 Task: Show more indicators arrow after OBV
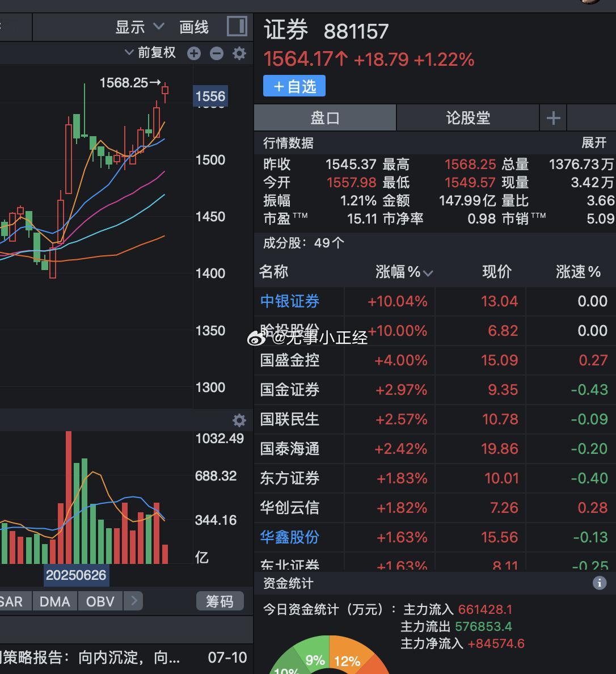(x=134, y=600)
